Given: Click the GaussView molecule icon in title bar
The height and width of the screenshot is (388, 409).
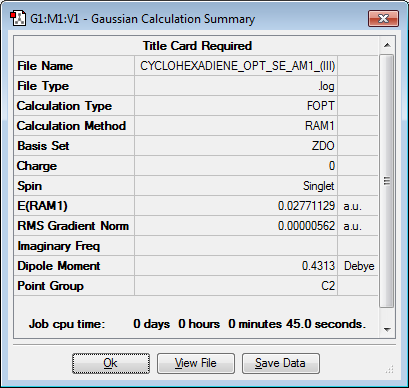Looking at the screenshot, I should click(x=18, y=19).
